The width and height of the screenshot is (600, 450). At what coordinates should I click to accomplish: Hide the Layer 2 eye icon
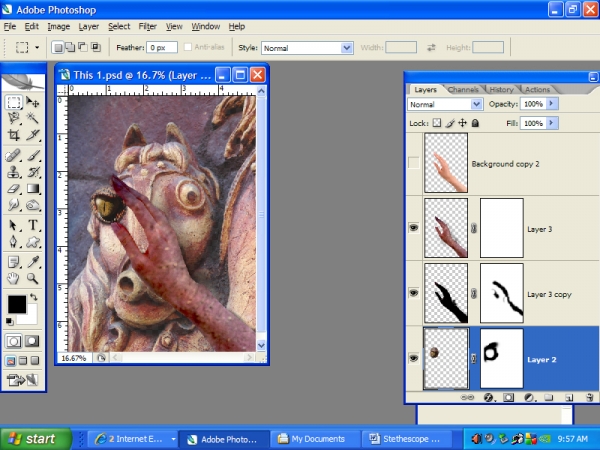(414, 359)
